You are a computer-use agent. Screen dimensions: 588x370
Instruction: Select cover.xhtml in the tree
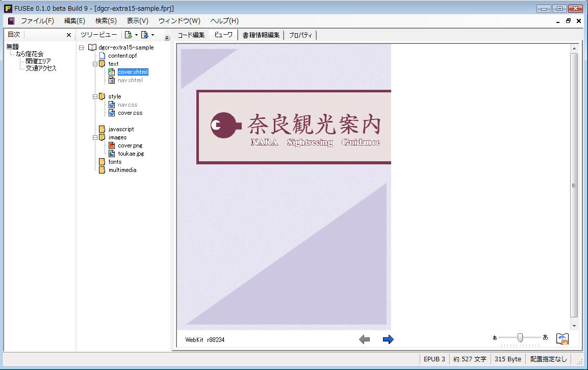(133, 72)
